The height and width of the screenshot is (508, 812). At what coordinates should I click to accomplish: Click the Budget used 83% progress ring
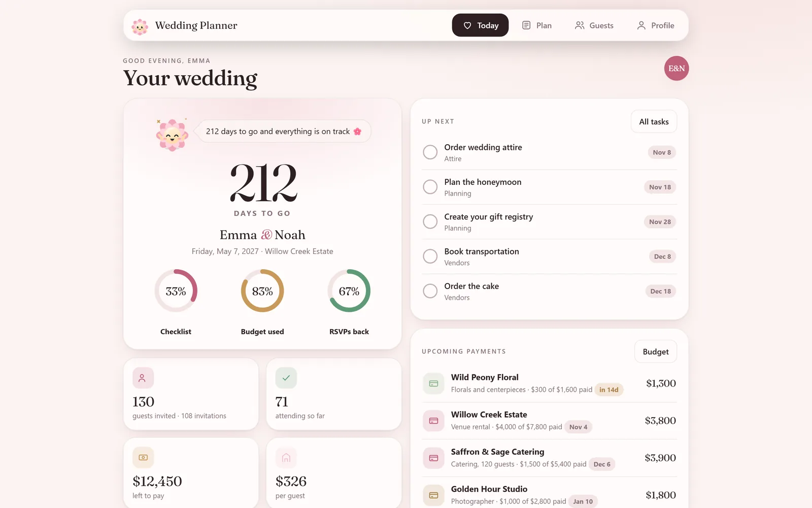click(262, 291)
